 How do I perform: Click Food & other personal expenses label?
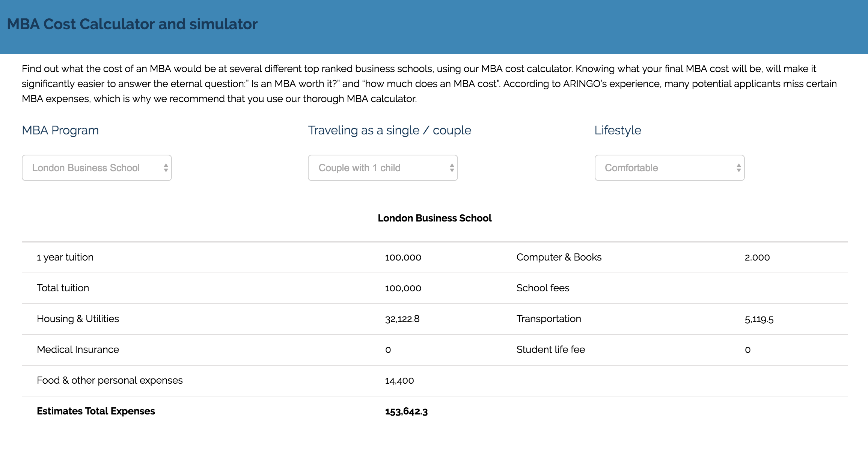click(110, 380)
